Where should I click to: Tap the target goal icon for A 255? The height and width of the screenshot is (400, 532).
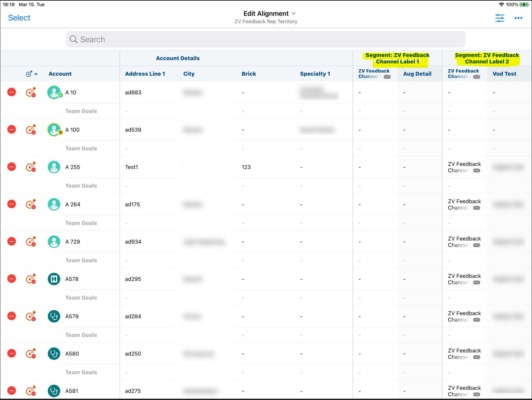pyautogui.click(x=31, y=167)
